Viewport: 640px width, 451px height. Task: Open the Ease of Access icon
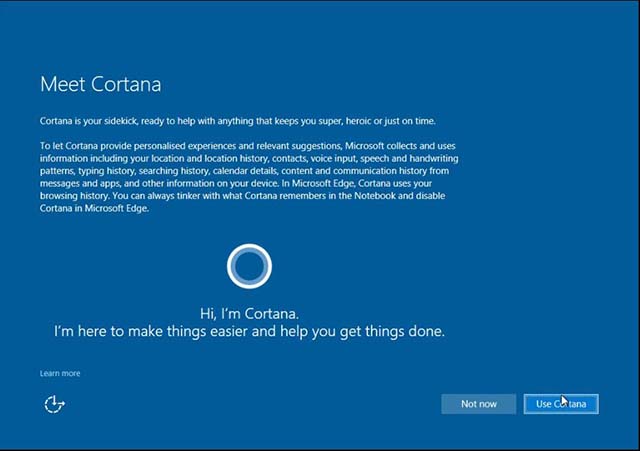click(54, 404)
